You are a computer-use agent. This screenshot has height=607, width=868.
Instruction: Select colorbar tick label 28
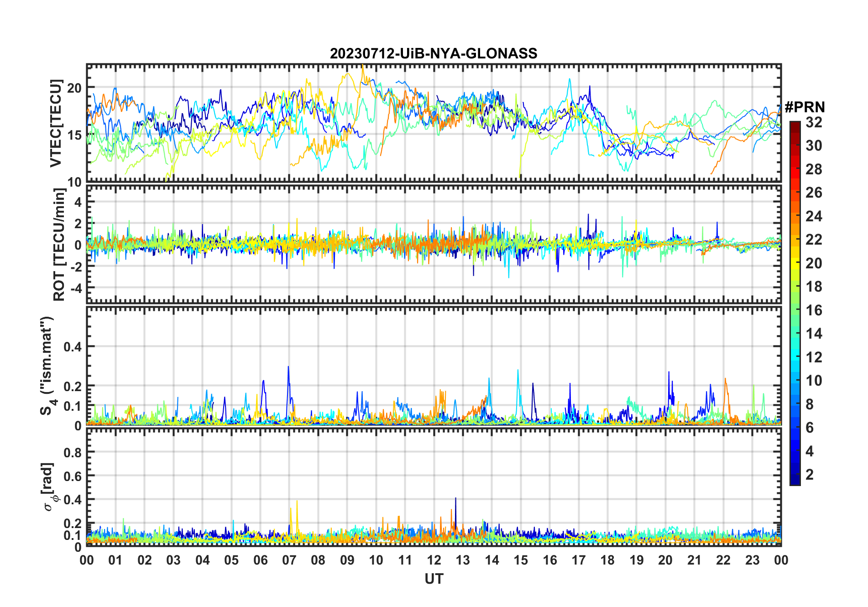point(814,169)
